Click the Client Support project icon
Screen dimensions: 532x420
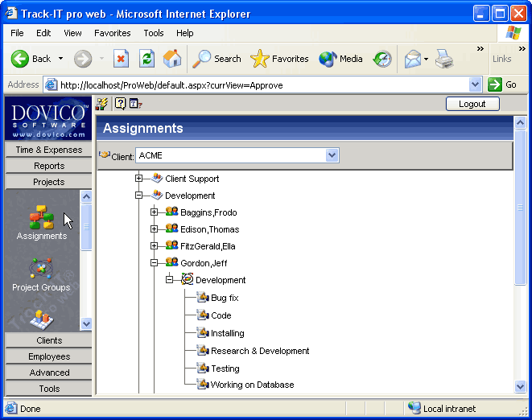pos(157,178)
